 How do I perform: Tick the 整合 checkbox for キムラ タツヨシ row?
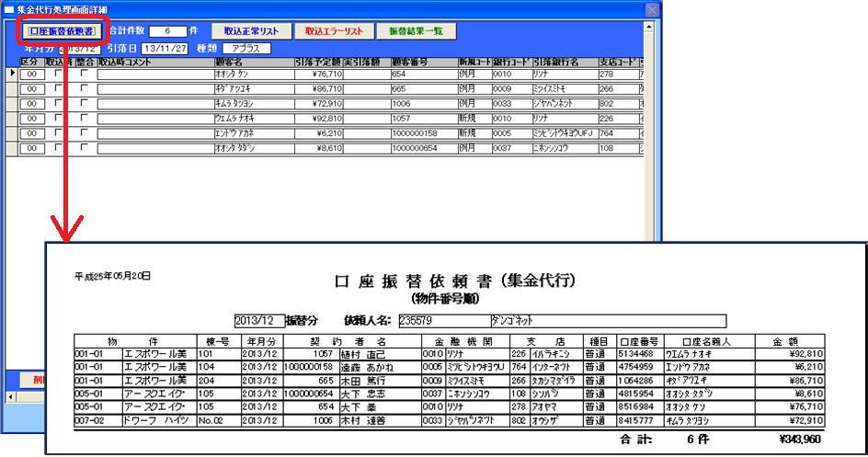(85, 103)
